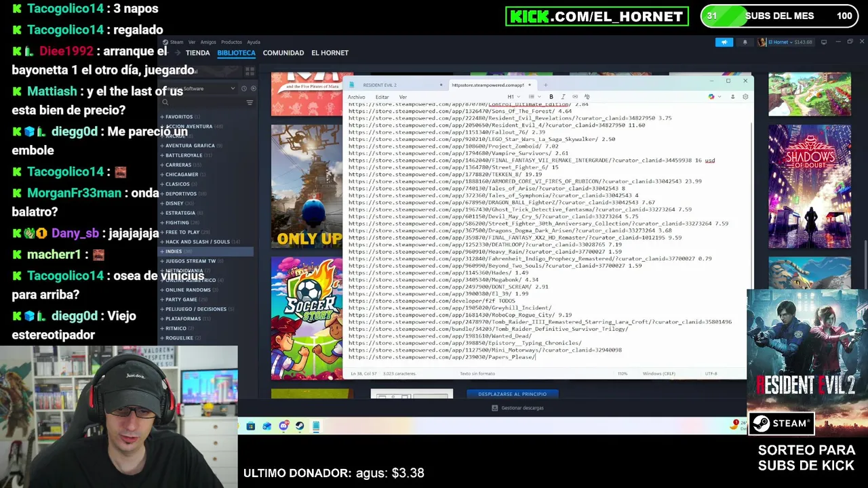Open H1 heading dropdown in Notepad
868x488 pixels.
[513, 97]
